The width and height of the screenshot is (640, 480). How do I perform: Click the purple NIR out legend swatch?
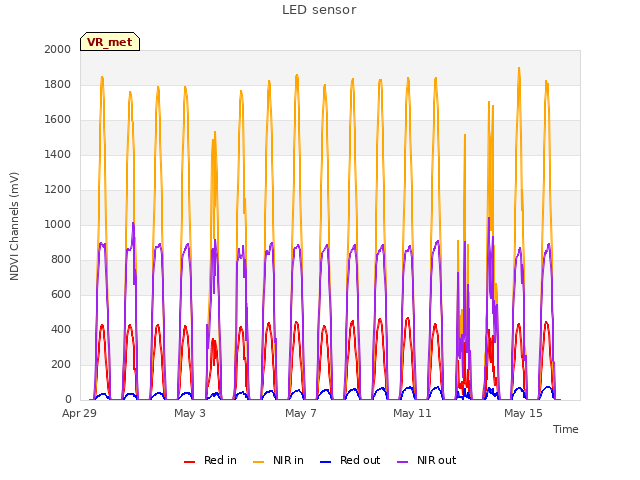(x=402, y=462)
